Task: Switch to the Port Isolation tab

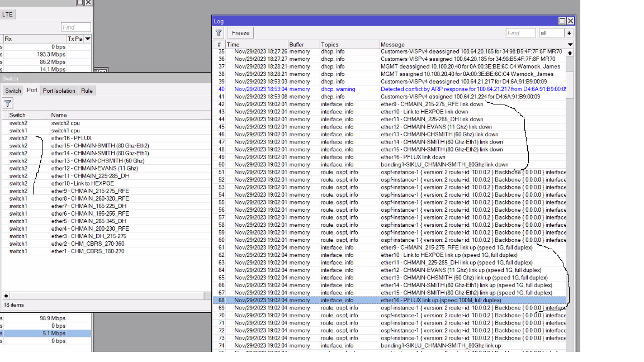Action: coord(59,90)
